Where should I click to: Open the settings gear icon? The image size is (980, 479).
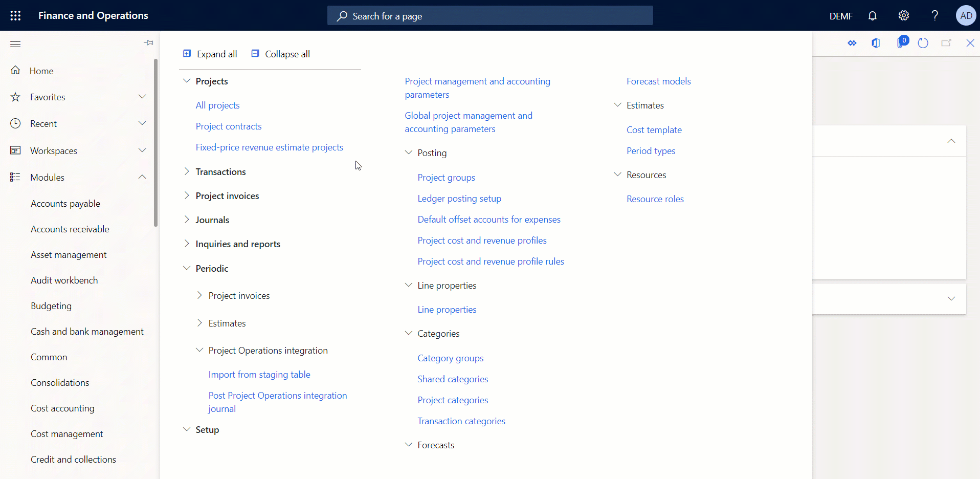904,15
